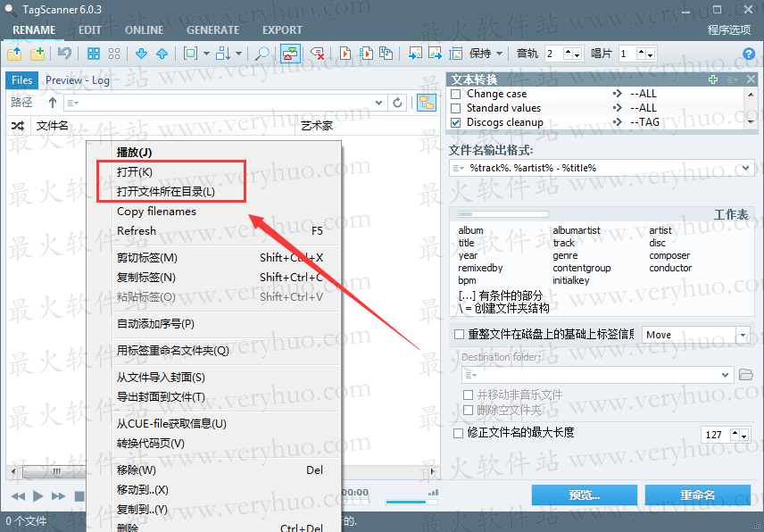The height and width of the screenshot is (532, 764).
Task: Click the blue up arrow icon
Action: click(162, 54)
